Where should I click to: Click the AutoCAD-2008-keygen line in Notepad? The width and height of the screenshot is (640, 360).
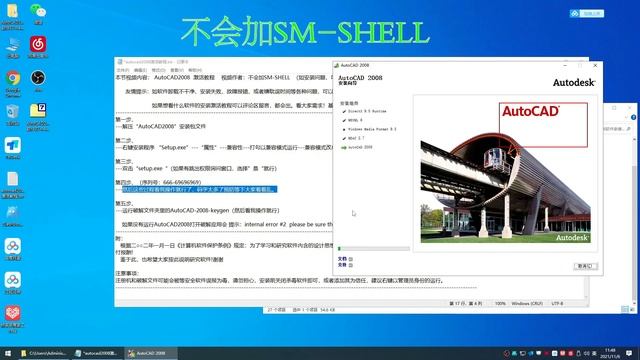click(198, 211)
